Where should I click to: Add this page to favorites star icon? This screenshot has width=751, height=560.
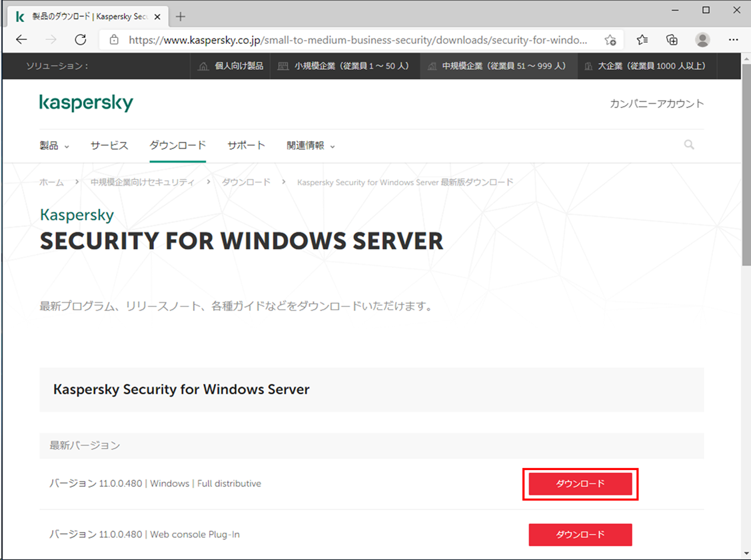tap(610, 40)
